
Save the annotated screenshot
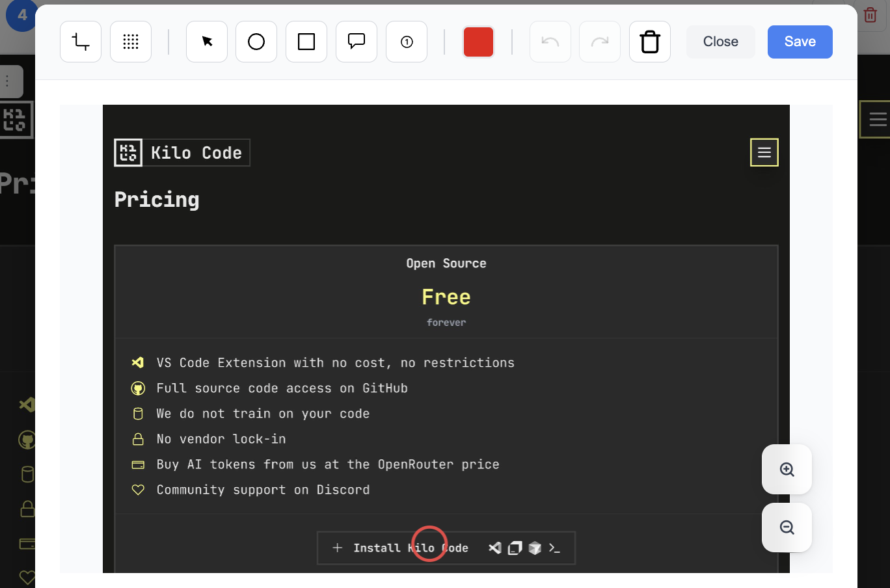800,41
